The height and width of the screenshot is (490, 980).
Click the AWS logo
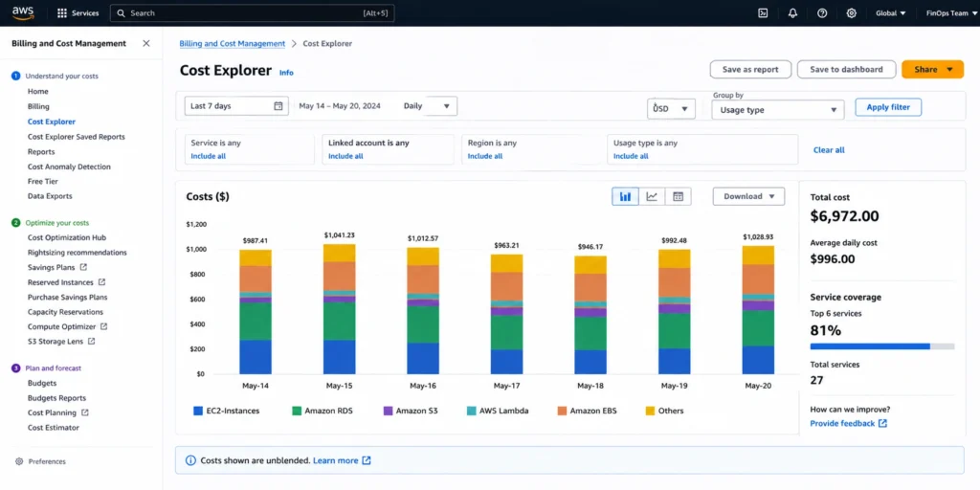(23, 12)
